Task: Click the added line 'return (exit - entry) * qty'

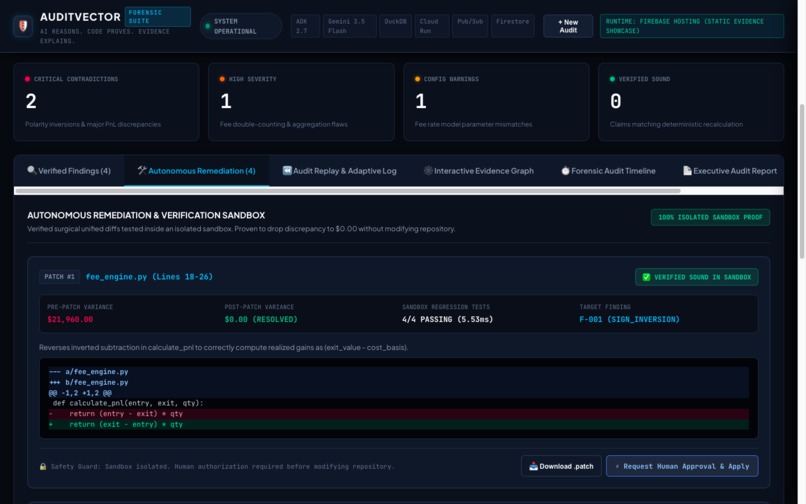Action: [398, 424]
